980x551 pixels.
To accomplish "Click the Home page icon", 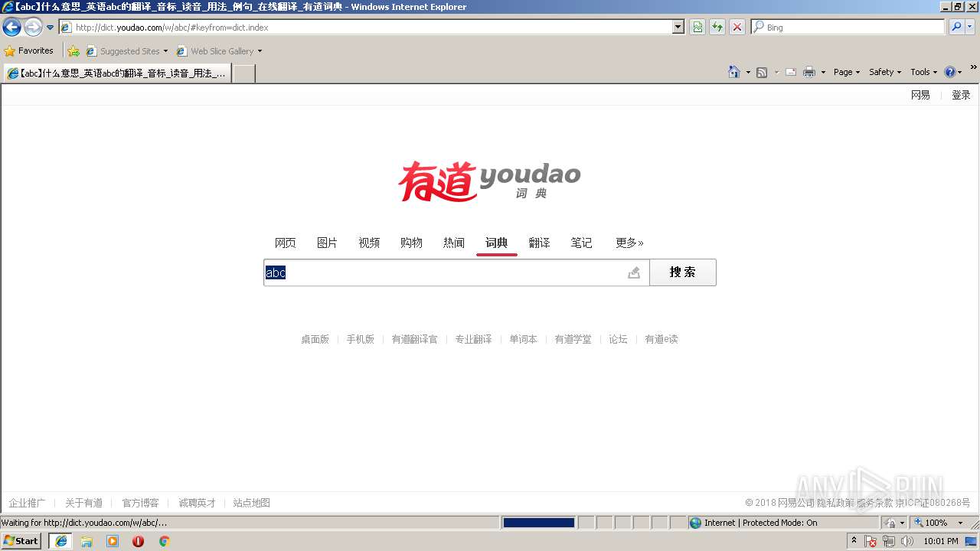I will (734, 72).
